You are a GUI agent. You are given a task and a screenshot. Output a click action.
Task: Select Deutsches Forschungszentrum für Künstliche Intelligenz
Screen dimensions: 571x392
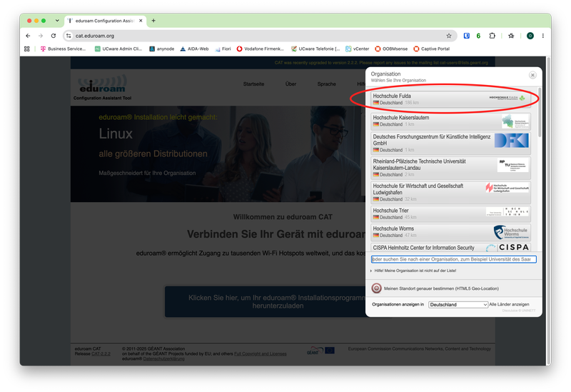tap(450, 143)
